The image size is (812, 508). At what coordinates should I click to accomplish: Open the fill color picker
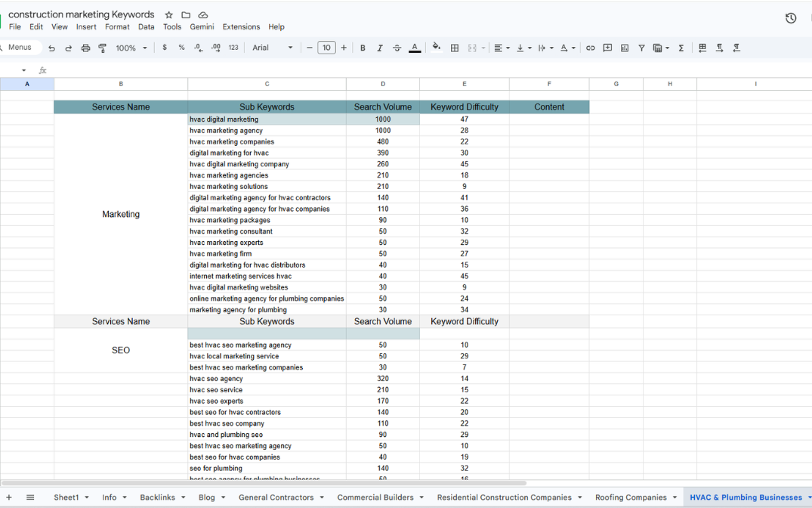[x=436, y=48]
